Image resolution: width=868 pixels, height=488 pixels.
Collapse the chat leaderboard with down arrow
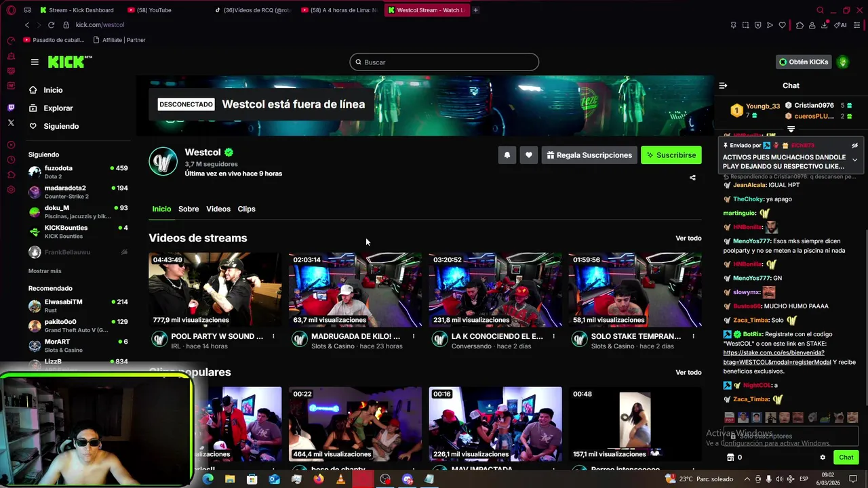coord(791,129)
